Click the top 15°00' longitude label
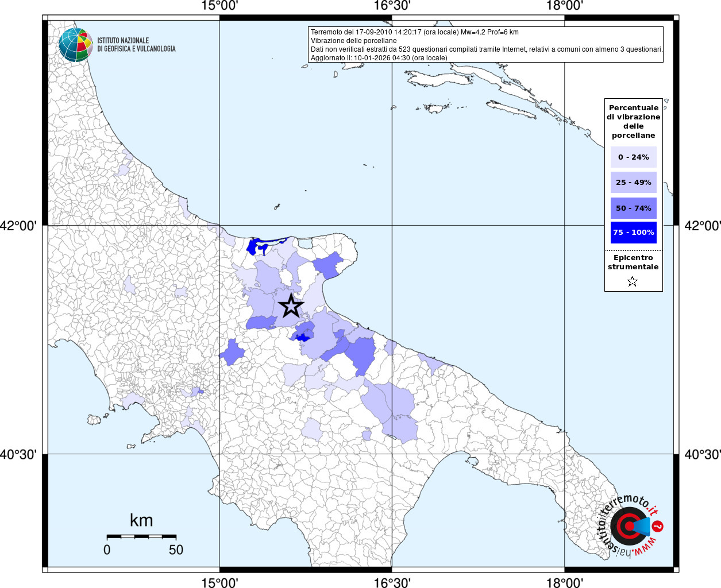721x588 pixels. pos(219,6)
